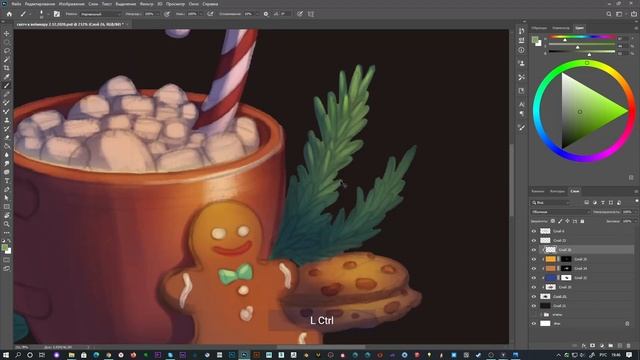
Task: Hide the topmost layer using its eye
Action: (x=533, y=231)
